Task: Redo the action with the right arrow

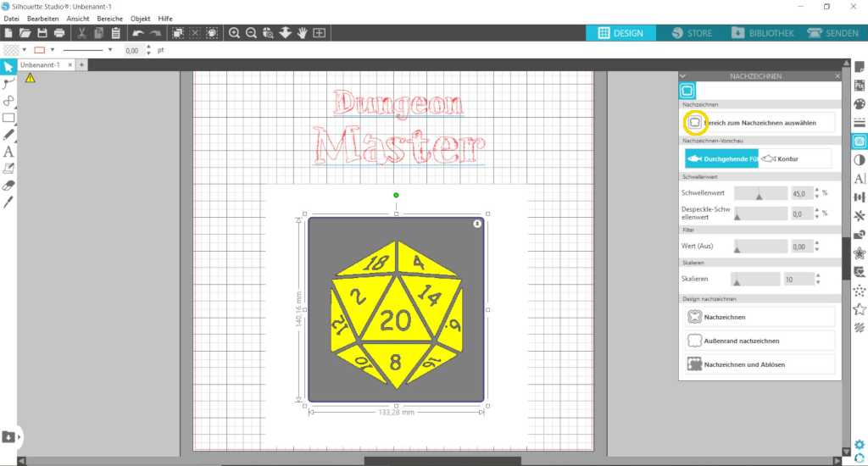Action: pos(156,33)
